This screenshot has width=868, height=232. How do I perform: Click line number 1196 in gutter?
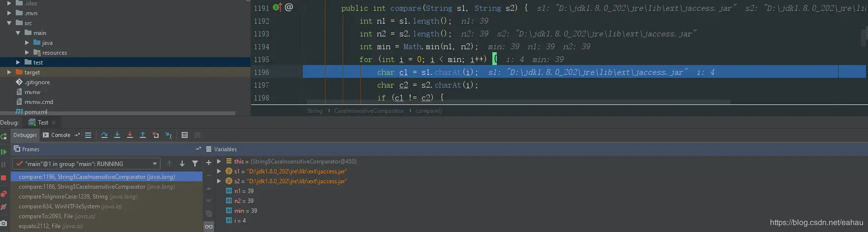[261, 72]
